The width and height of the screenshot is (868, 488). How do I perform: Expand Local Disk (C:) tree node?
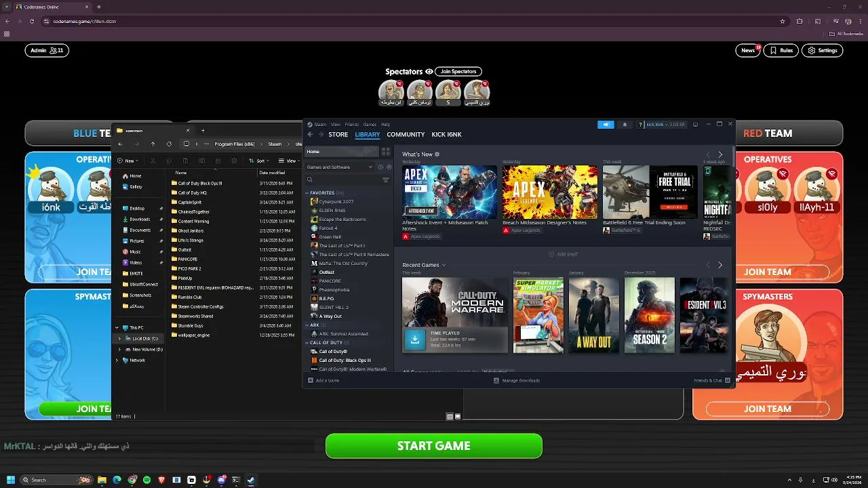point(120,338)
